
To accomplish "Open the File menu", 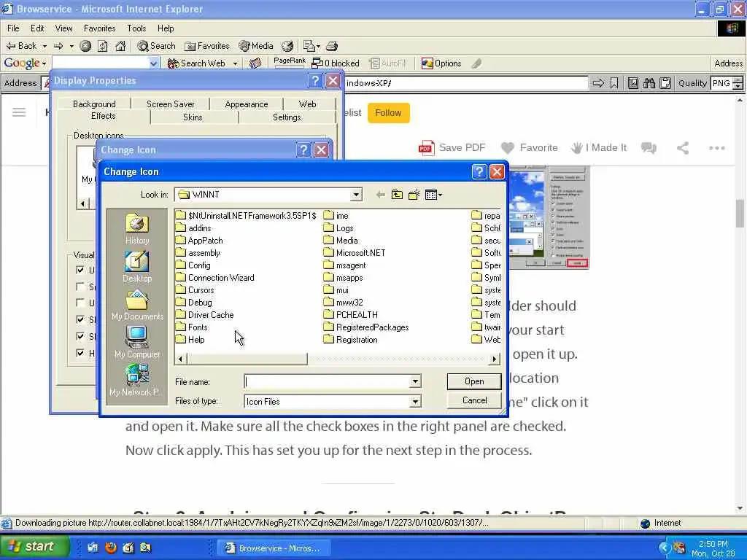I will [13, 28].
